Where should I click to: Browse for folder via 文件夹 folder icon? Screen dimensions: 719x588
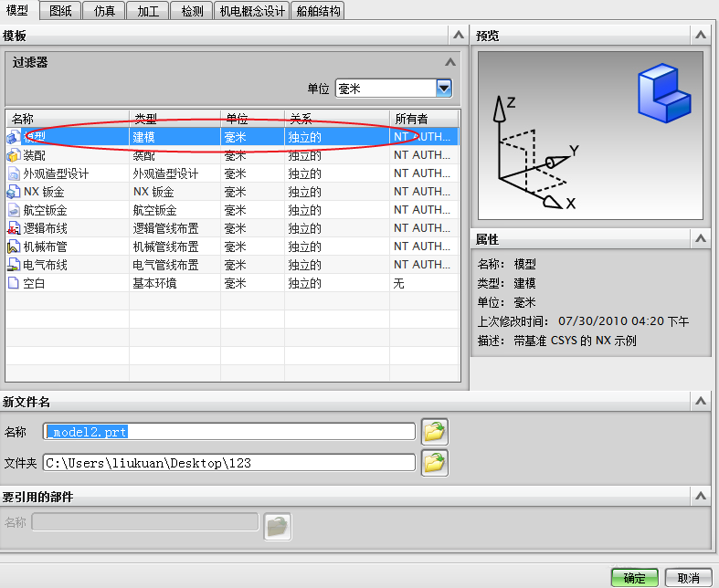click(434, 463)
